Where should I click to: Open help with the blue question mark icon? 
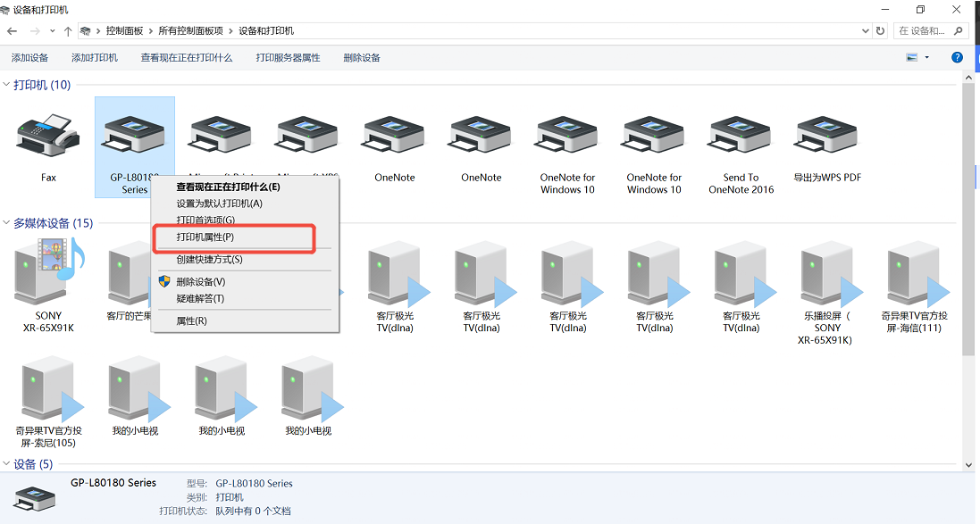956,57
